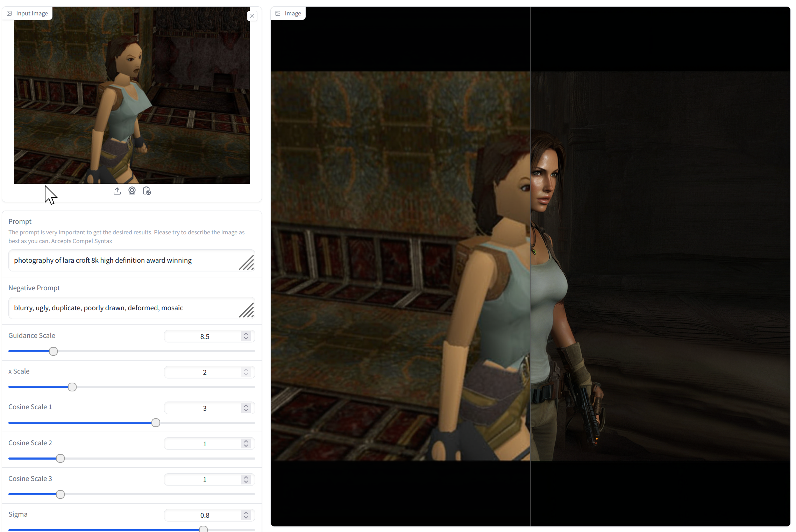Decrease Guidance Scale with the down arrow
The height and width of the screenshot is (532, 796).
click(x=246, y=339)
